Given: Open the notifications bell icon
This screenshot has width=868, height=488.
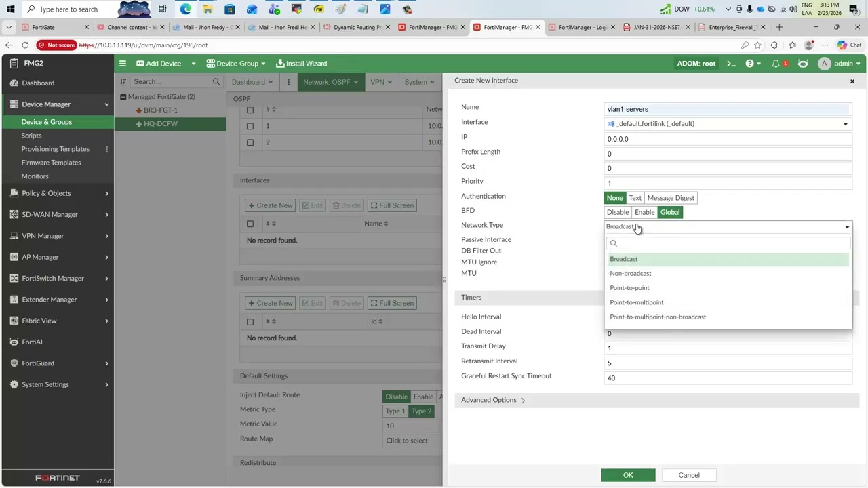Looking at the screenshot, I should point(776,64).
